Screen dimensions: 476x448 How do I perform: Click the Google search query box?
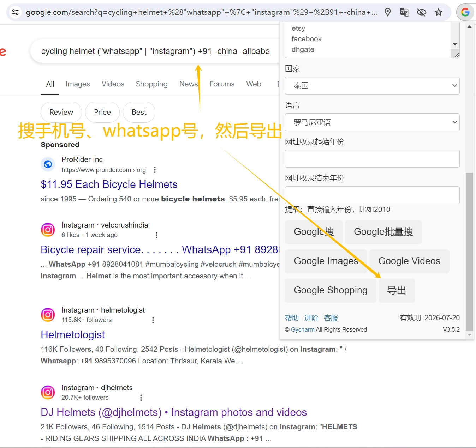click(x=155, y=51)
